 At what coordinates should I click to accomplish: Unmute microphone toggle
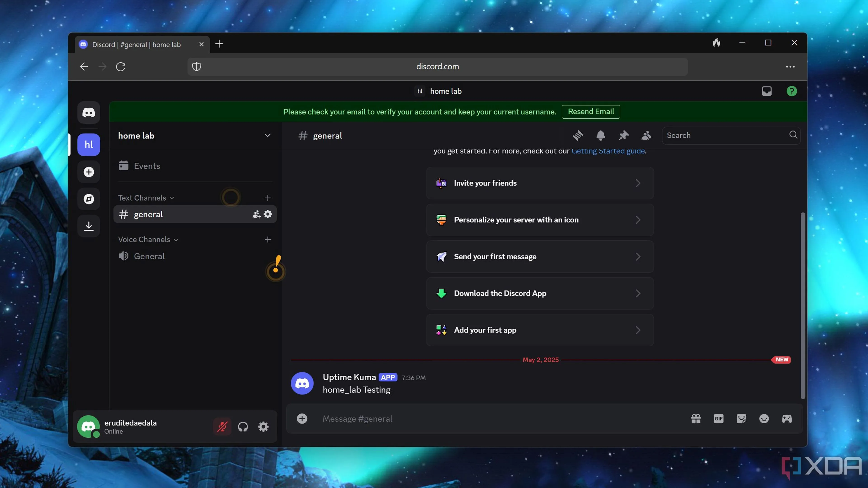[x=222, y=427]
